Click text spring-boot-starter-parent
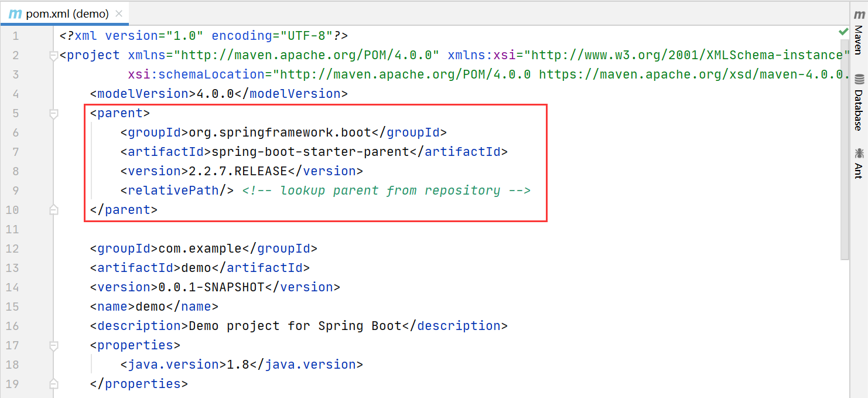The width and height of the screenshot is (868, 398). (310, 152)
